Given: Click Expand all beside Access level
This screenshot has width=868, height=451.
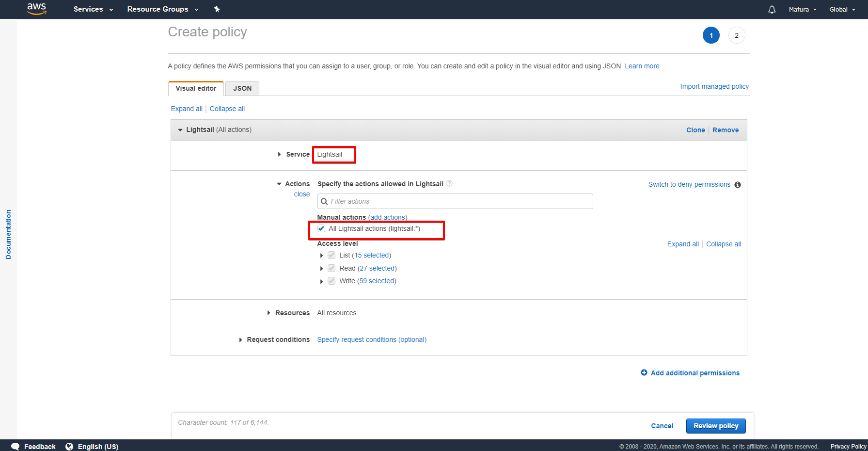Looking at the screenshot, I should pos(683,244).
